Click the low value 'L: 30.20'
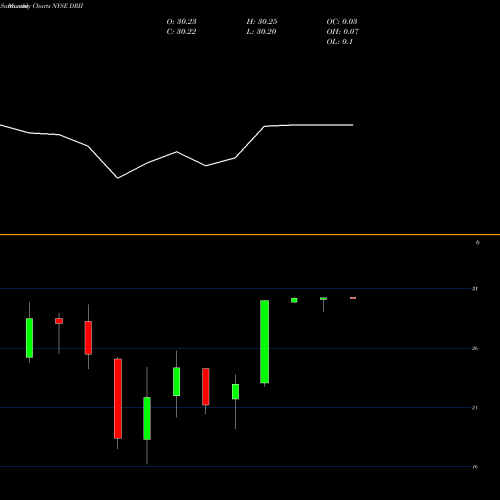 [261, 32]
